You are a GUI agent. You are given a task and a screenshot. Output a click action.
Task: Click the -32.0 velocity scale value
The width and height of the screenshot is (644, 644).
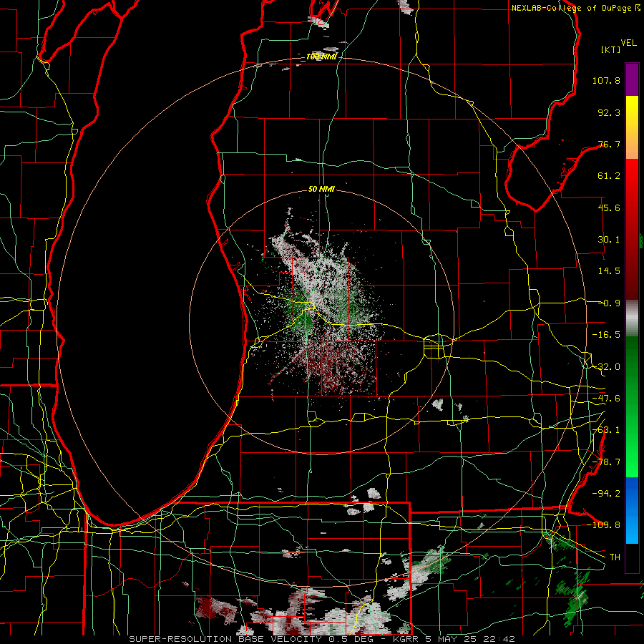(606, 367)
